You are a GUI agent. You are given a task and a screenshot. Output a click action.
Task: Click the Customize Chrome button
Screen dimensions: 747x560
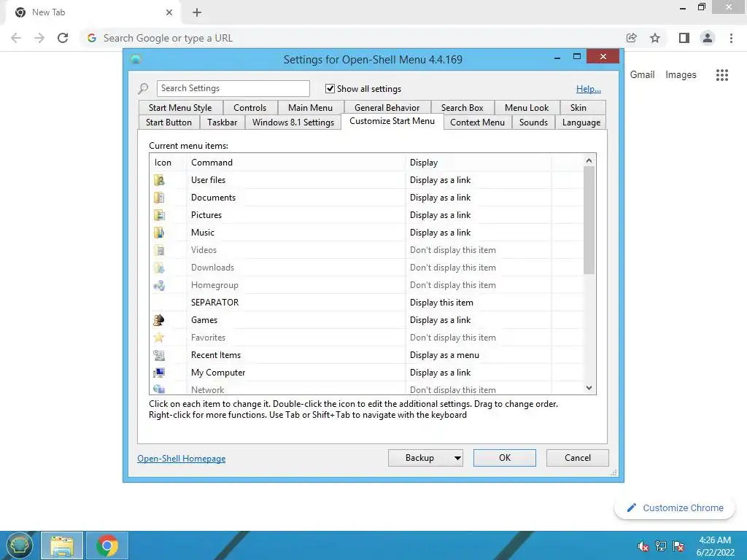pyautogui.click(x=676, y=508)
